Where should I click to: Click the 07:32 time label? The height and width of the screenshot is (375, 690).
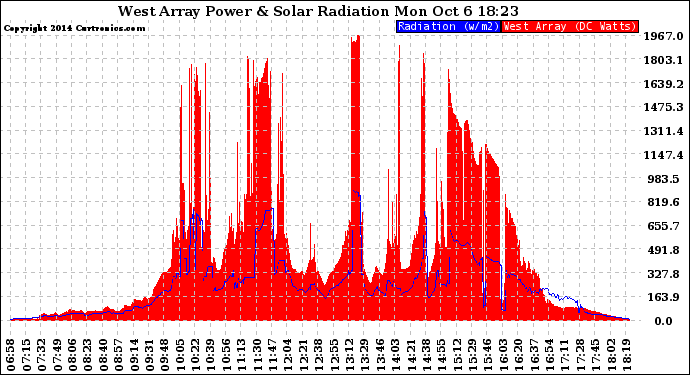[x=42, y=355]
